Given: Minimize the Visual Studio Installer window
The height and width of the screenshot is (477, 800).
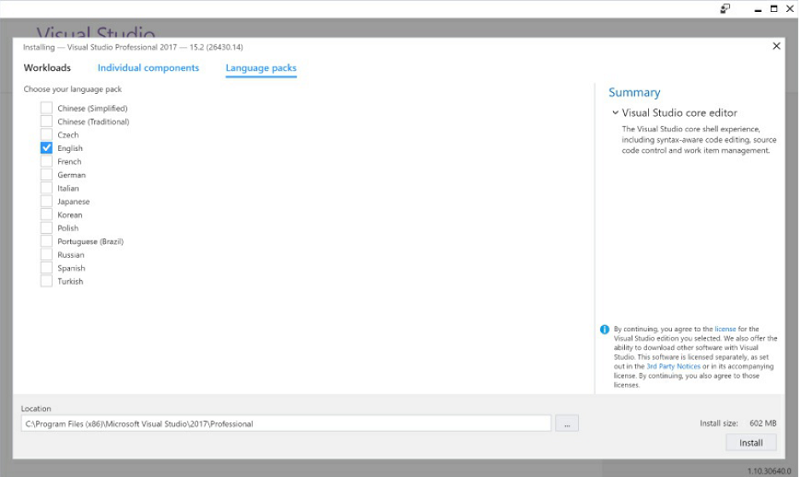Looking at the screenshot, I should tap(758, 9).
